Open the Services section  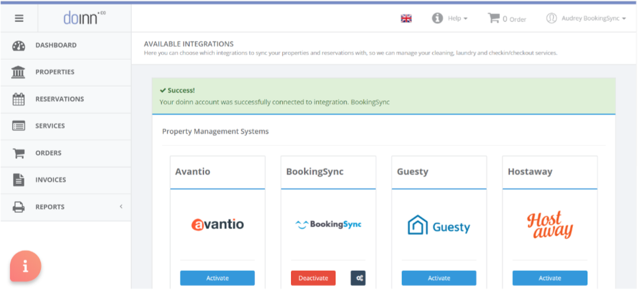pos(50,126)
